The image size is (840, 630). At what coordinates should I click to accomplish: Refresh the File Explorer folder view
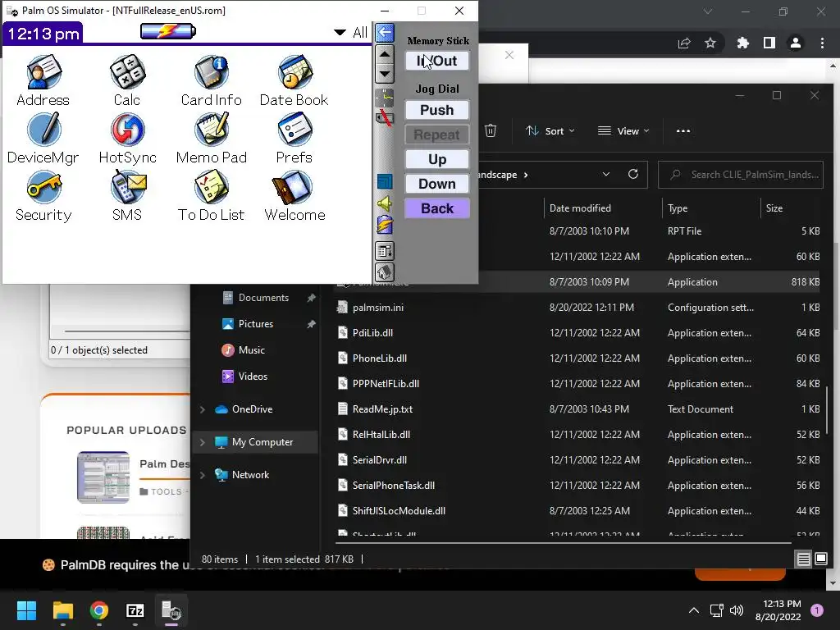click(632, 174)
